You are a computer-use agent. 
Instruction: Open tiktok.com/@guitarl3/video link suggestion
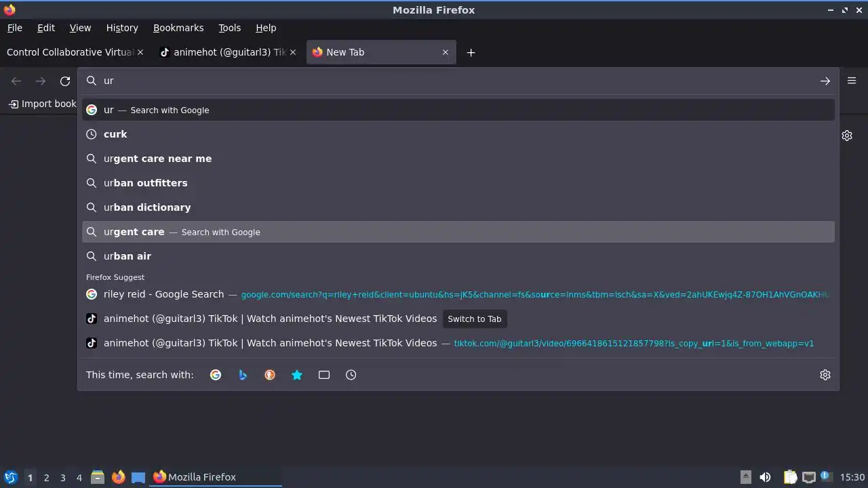tap(458, 343)
